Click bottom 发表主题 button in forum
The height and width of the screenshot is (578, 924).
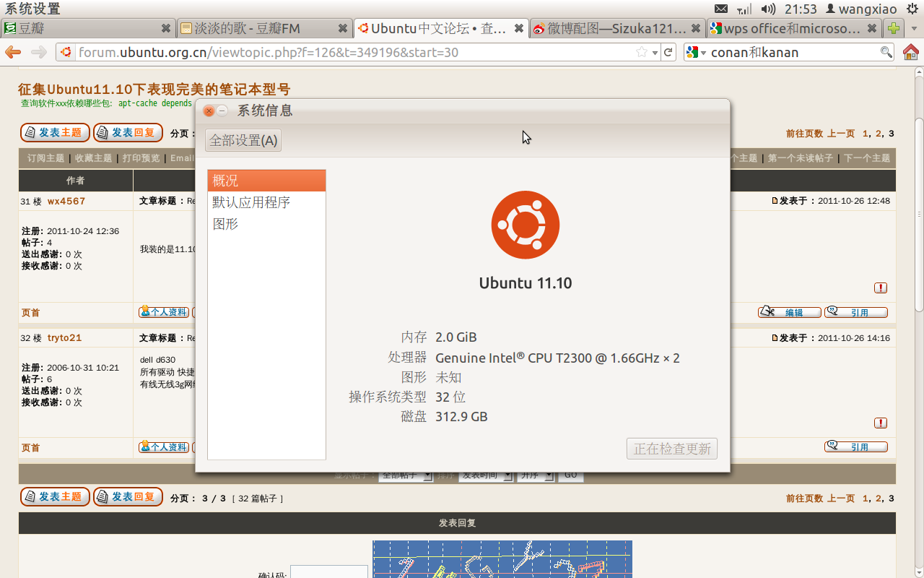55,497
